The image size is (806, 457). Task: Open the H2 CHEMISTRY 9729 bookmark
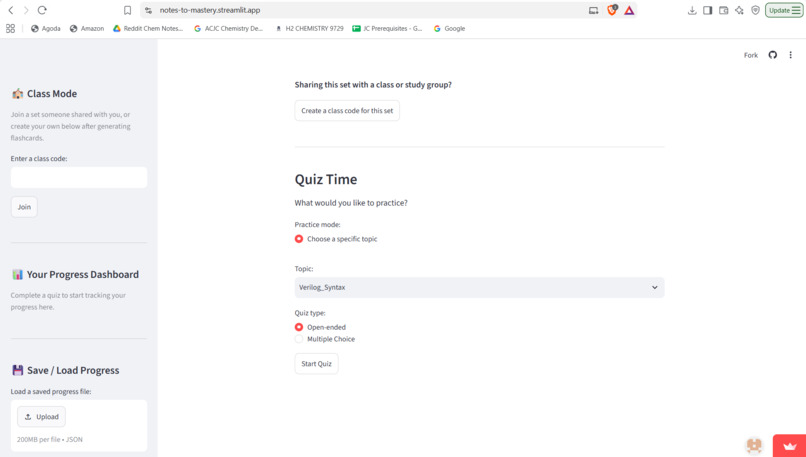pyautogui.click(x=309, y=29)
